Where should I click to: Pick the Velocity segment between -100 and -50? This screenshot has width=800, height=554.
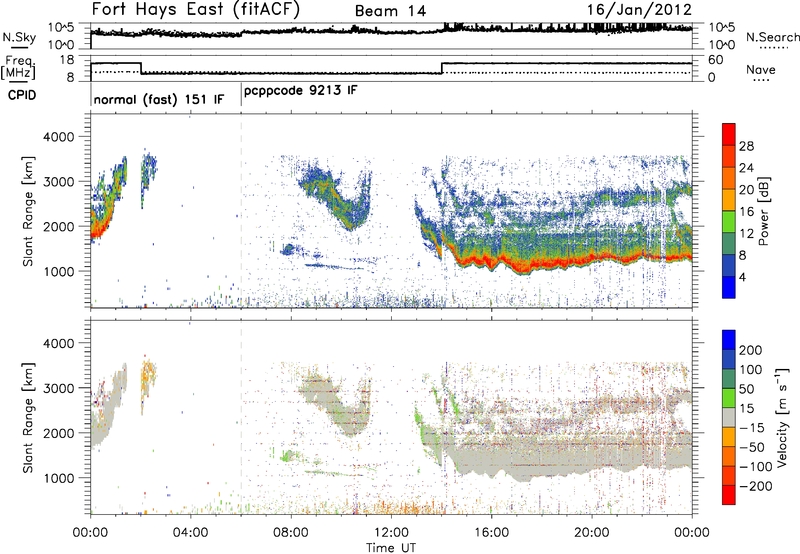click(x=729, y=456)
